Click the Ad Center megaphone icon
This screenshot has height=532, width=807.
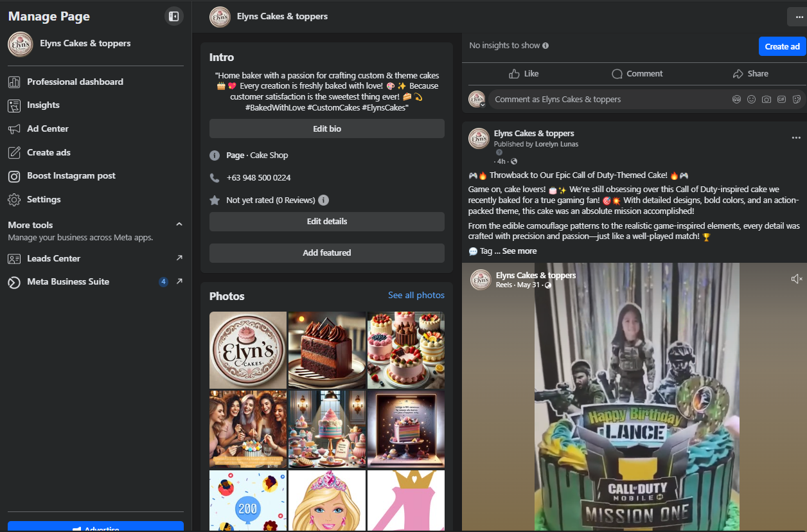[14, 129]
